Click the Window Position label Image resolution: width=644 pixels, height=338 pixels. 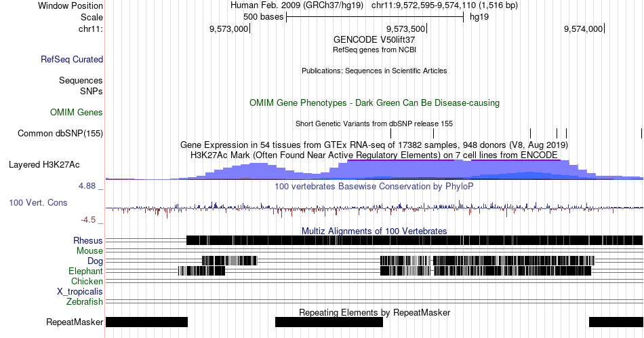click(71, 5)
